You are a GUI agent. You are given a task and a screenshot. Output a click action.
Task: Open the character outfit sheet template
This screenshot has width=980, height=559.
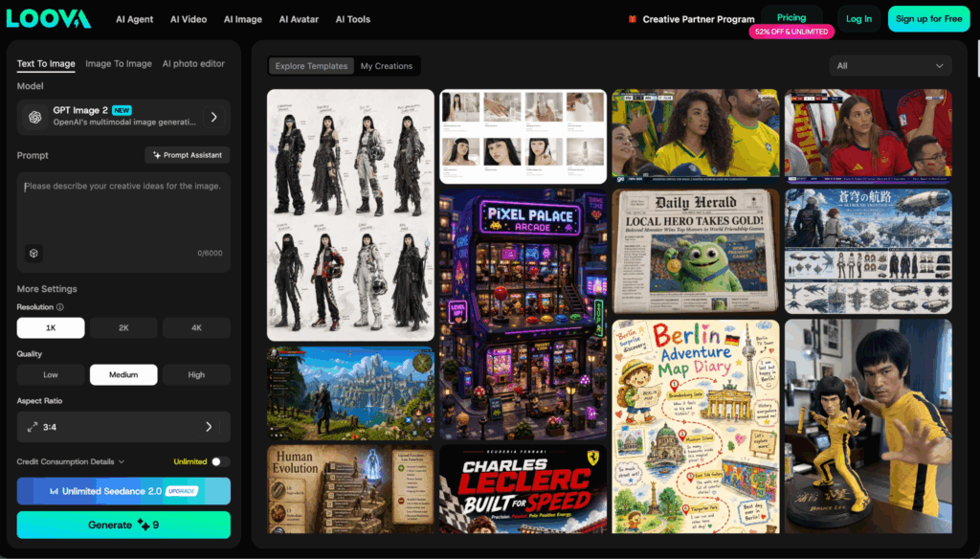click(x=350, y=215)
